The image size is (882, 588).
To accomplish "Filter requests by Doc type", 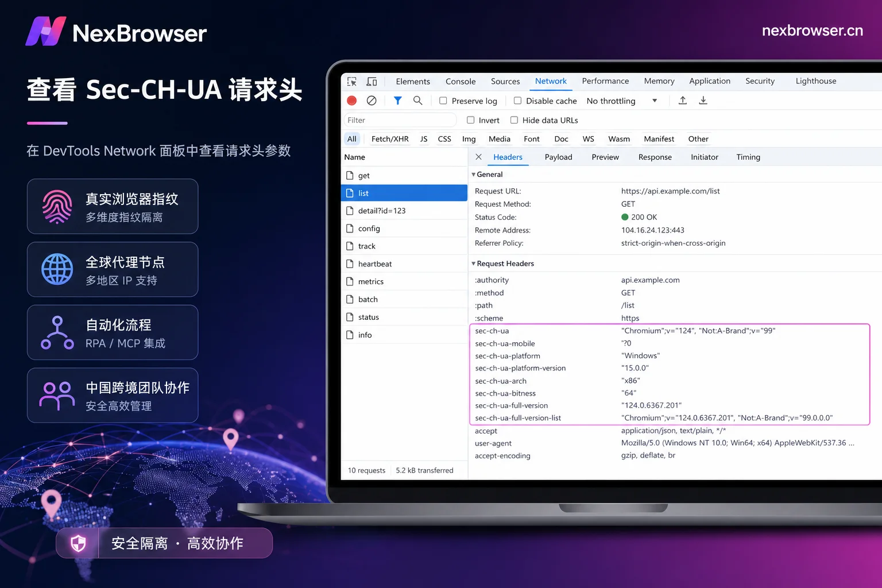I will (x=561, y=139).
